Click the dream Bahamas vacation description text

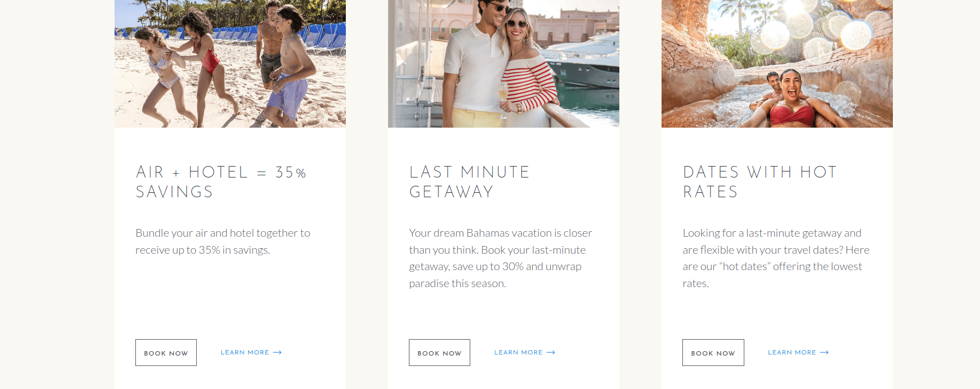pyautogui.click(x=500, y=258)
